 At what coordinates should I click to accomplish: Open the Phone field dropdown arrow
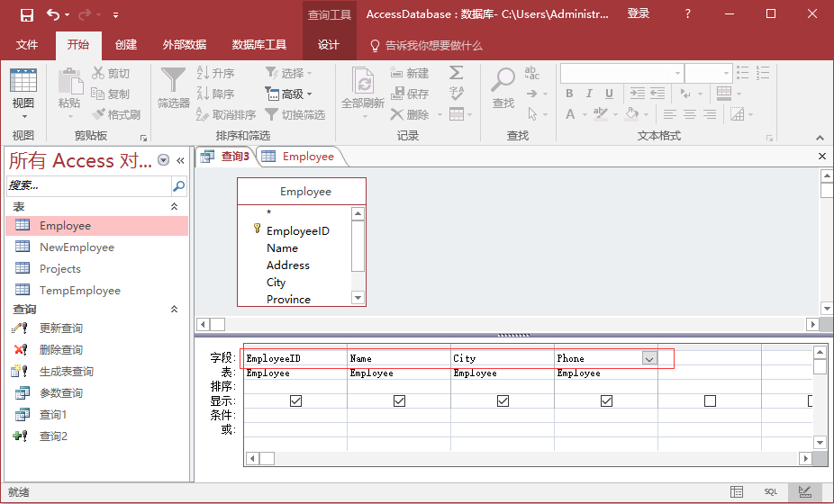[649, 358]
